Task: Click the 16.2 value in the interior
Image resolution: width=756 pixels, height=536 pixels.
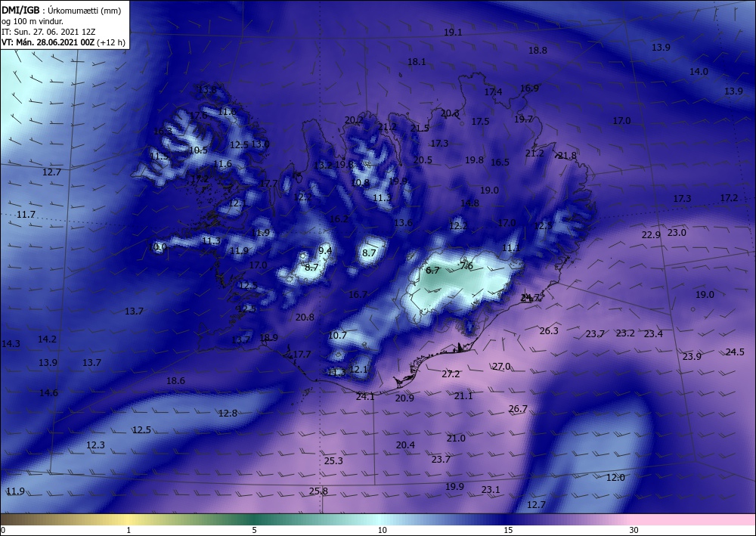Action: [339, 218]
